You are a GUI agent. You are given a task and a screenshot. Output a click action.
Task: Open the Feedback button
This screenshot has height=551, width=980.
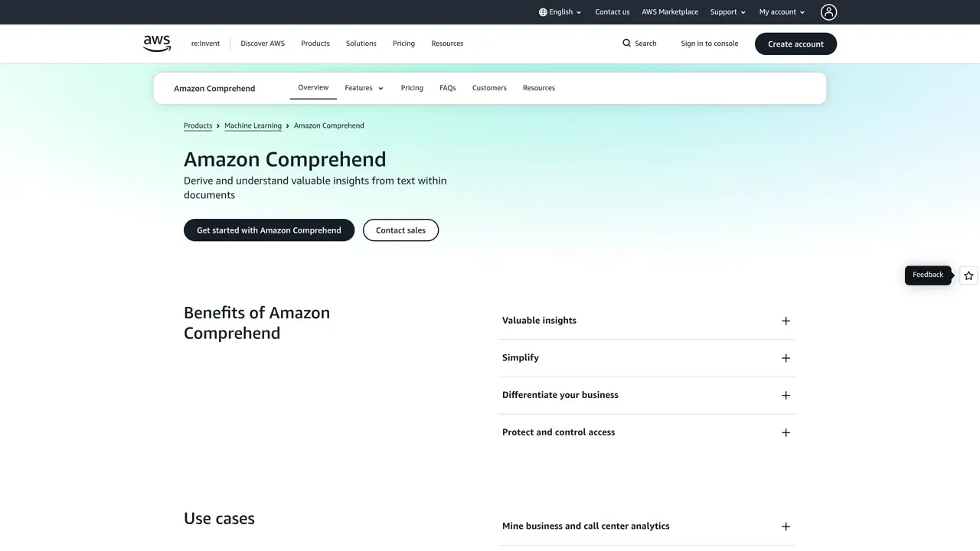point(928,275)
